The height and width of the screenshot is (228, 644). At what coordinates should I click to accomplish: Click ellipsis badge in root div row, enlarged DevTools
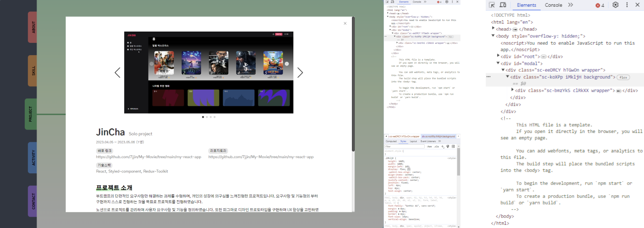click(x=543, y=57)
